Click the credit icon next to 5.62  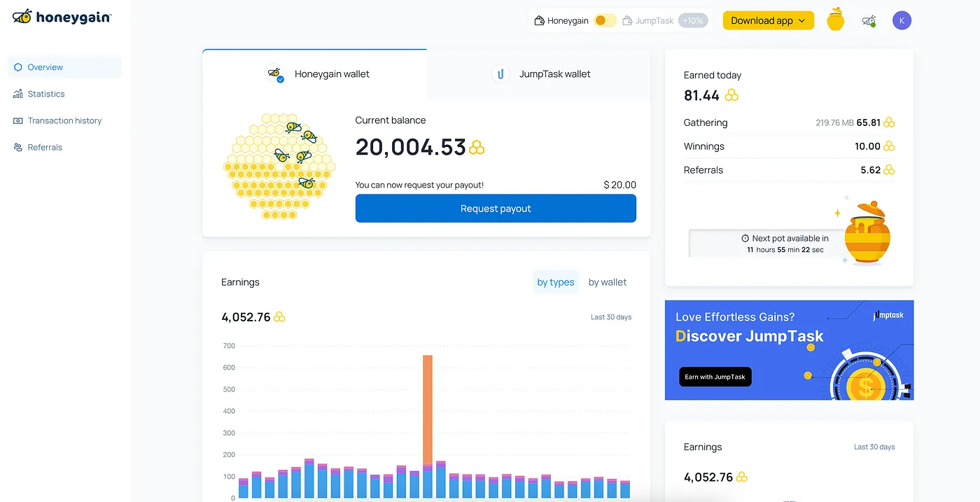889,170
